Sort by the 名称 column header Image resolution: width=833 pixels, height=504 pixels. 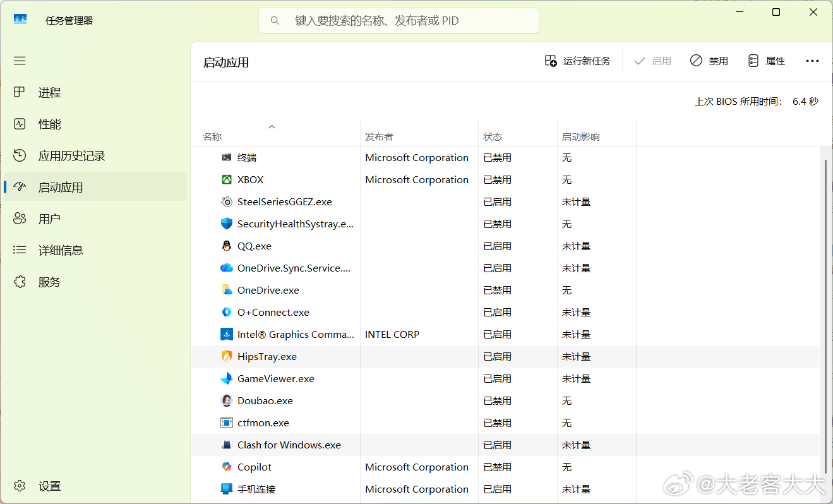275,133
